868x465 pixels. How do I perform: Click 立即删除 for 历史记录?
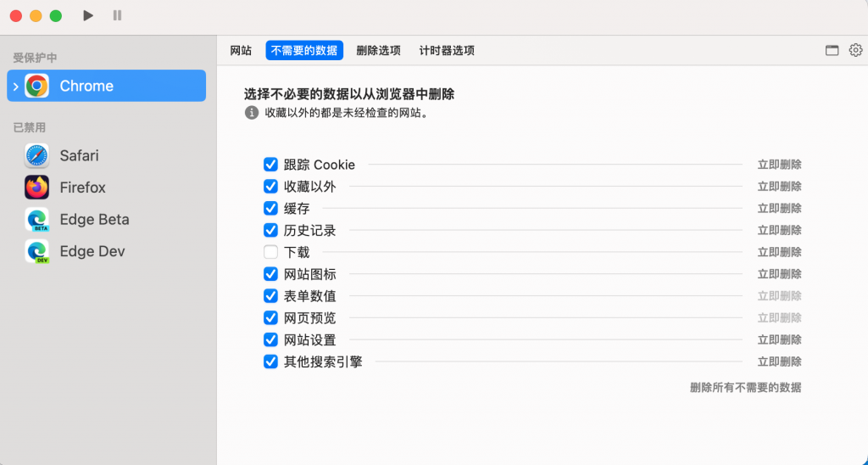click(780, 230)
